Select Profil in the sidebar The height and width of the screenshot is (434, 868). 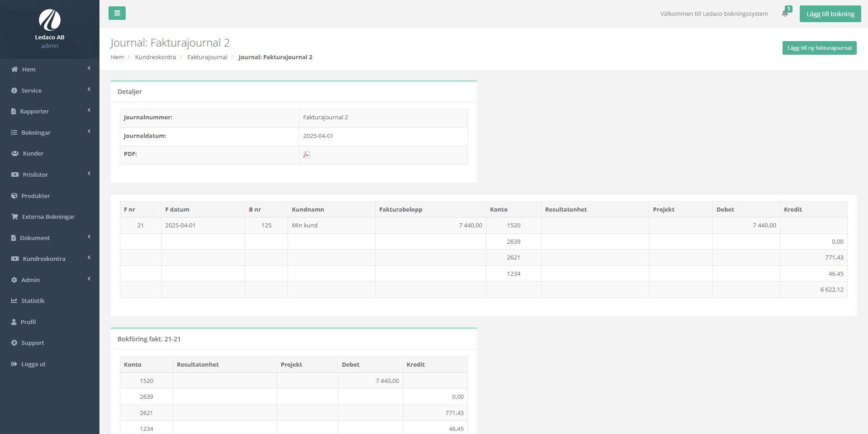28,322
